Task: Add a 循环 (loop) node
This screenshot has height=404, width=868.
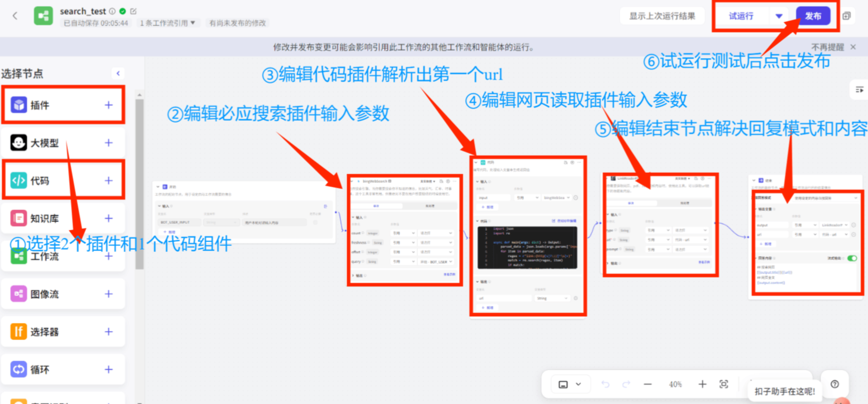Action: click(109, 369)
